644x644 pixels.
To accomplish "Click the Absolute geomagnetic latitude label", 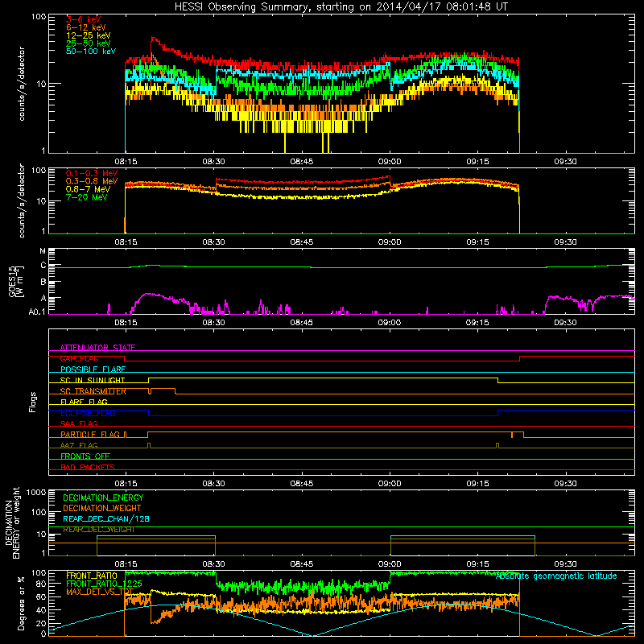I will 556,576.
